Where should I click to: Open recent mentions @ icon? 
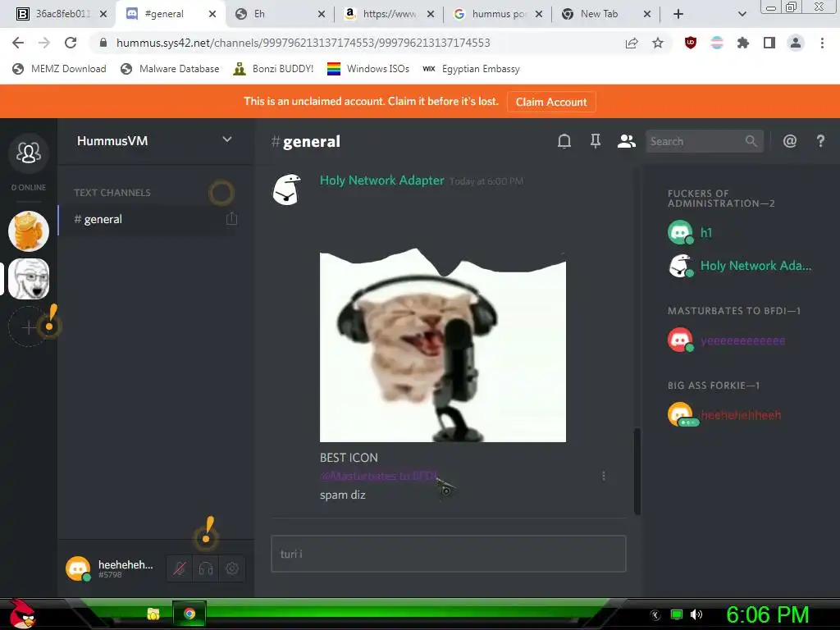tap(790, 141)
